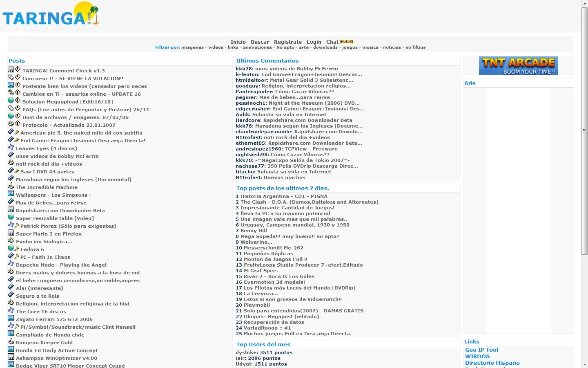Viewport: 588px width, 368px height.
Task: Click the joystick icon beside 'The Incredible Machine'
Action: 11,186
